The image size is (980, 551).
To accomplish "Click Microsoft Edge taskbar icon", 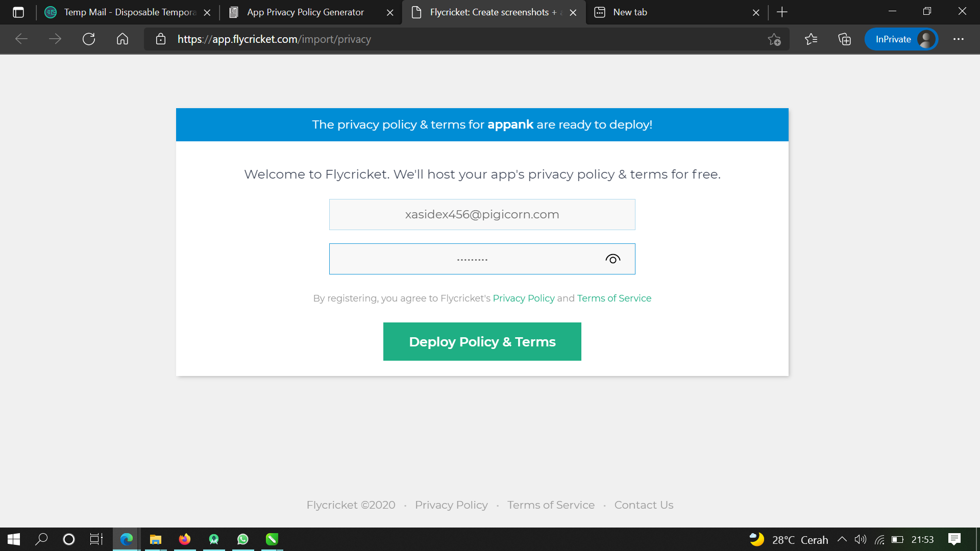I will click(x=126, y=539).
